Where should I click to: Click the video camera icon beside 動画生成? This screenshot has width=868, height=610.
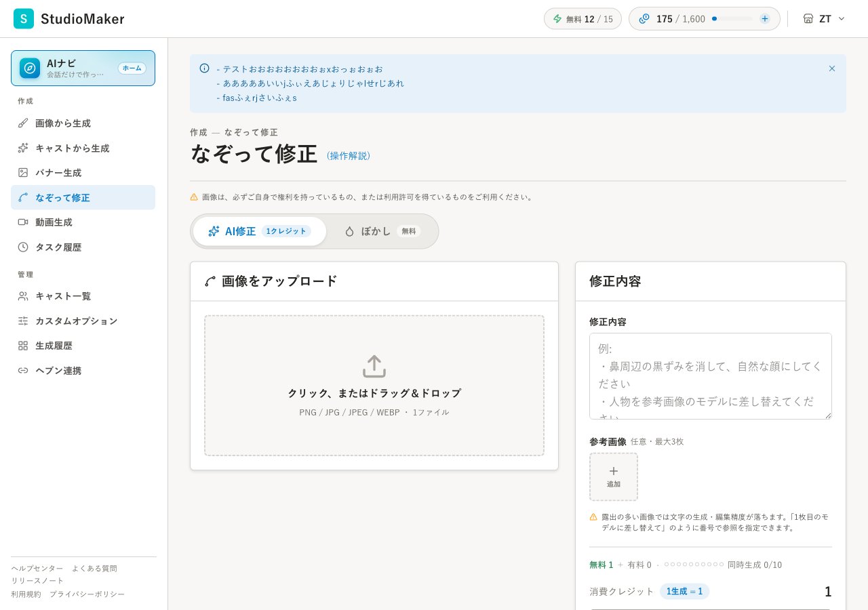pyautogui.click(x=23, y=222)
